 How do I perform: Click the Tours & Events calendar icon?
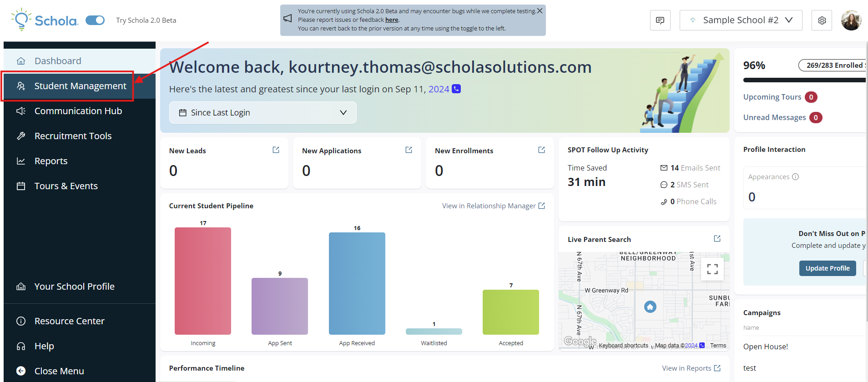pyautogui.click(x=21, y=186)
